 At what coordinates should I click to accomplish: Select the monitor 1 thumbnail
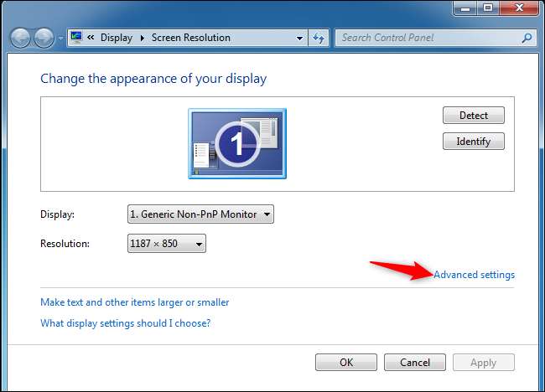pos(237,143)
